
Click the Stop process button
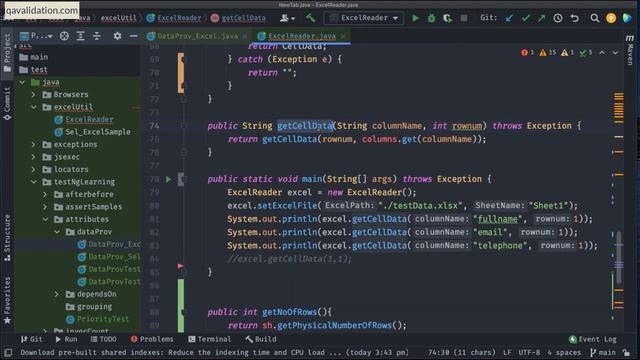pyautogui.click(x=464, y=18)
